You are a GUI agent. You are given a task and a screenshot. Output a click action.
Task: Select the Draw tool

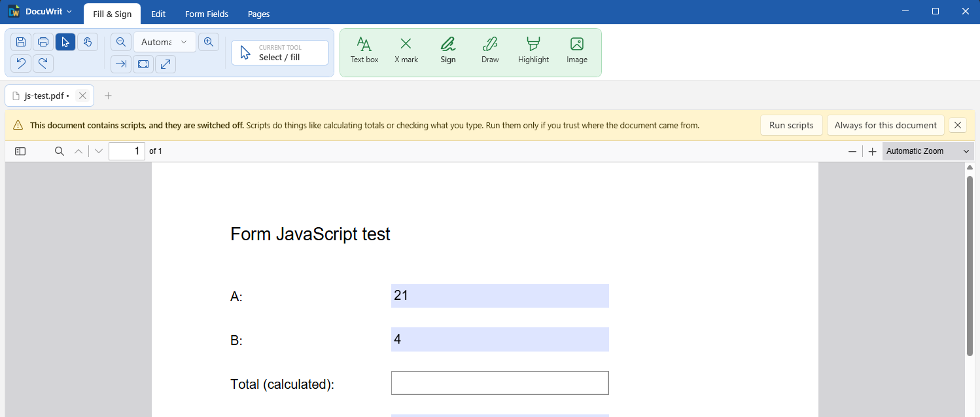[x=490, y=51]
